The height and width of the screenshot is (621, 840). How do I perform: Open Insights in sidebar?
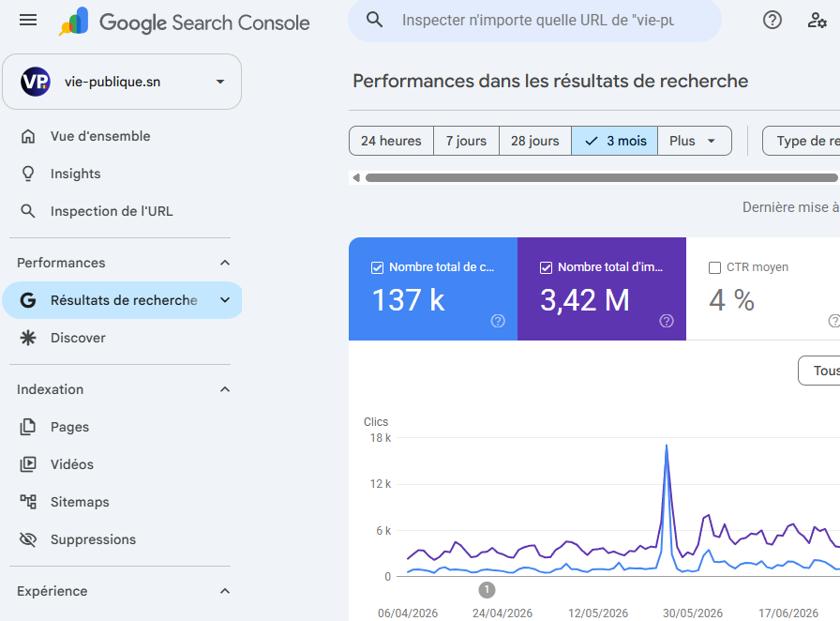122,174
